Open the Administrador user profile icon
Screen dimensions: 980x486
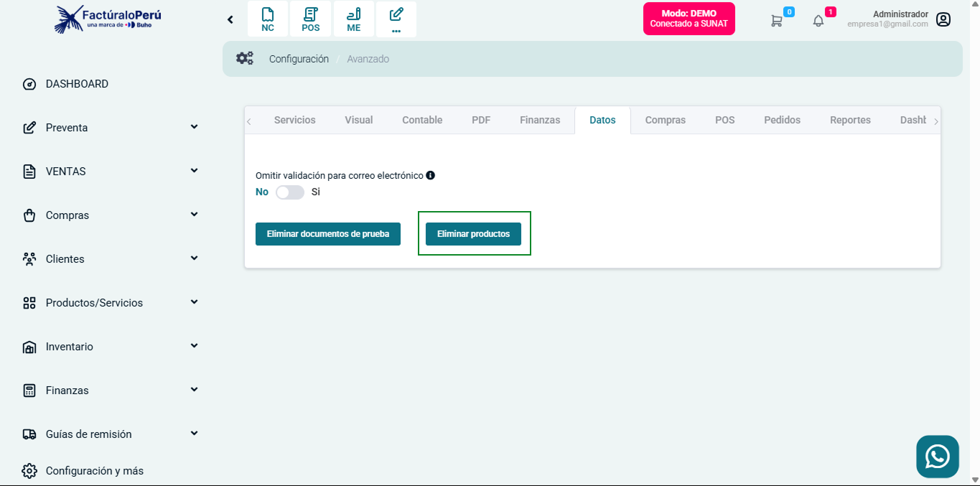(x=943, y=19)
